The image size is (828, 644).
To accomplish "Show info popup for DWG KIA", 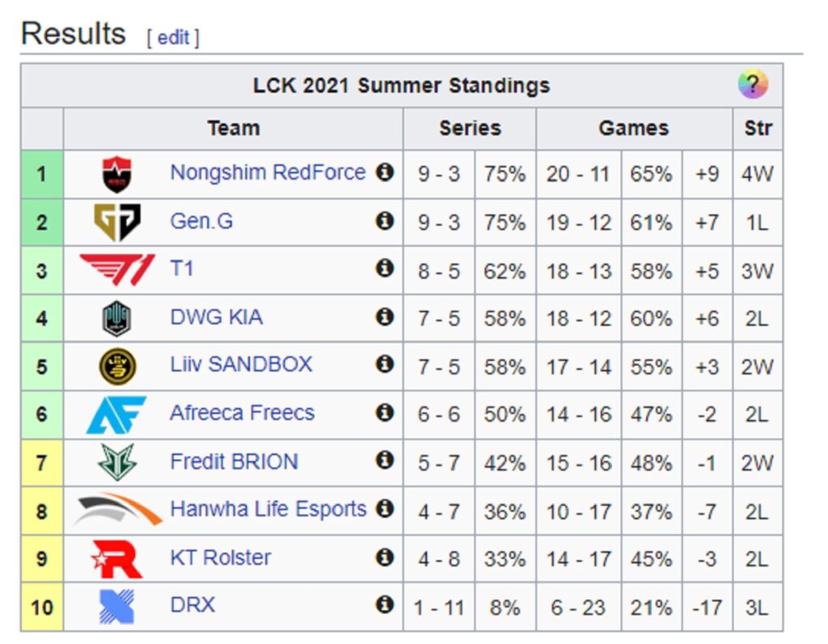I will (x=384, y=317).
